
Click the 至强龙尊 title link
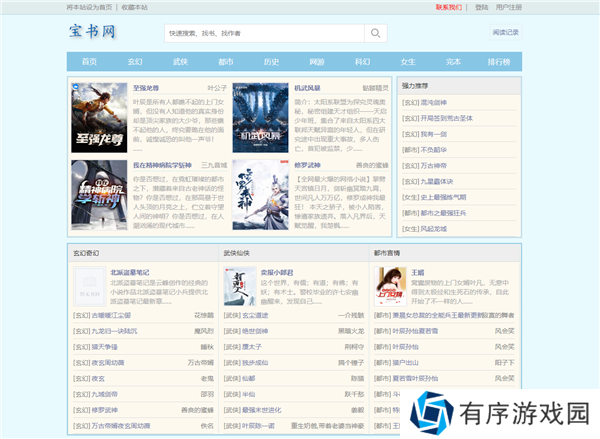point(146,88)
